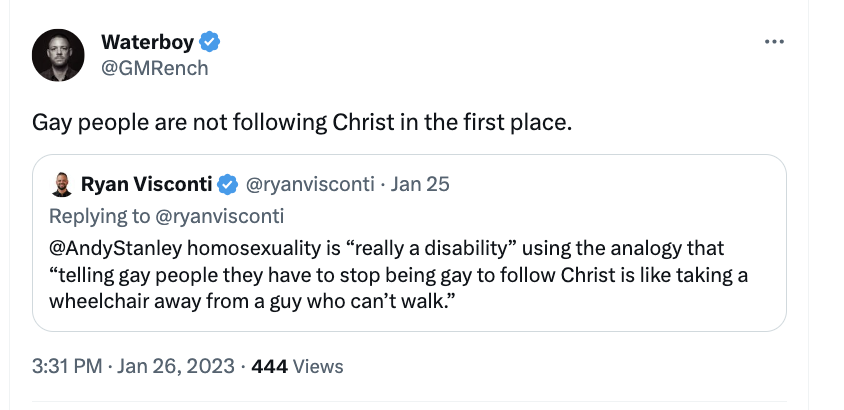Click the 3:31 PM tweet time
The width and height of the screenshot is (844, 410).
coord(66,366)
